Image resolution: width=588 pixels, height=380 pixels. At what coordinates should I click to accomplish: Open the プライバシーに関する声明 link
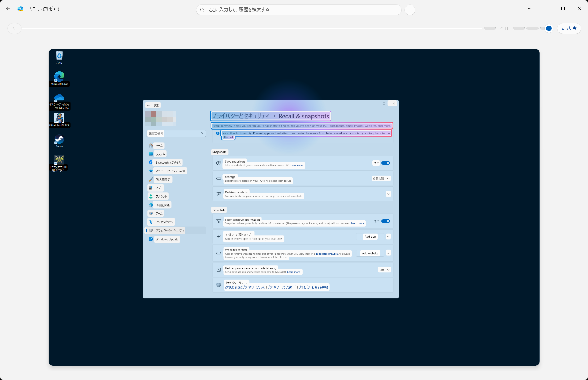[313, 287]
